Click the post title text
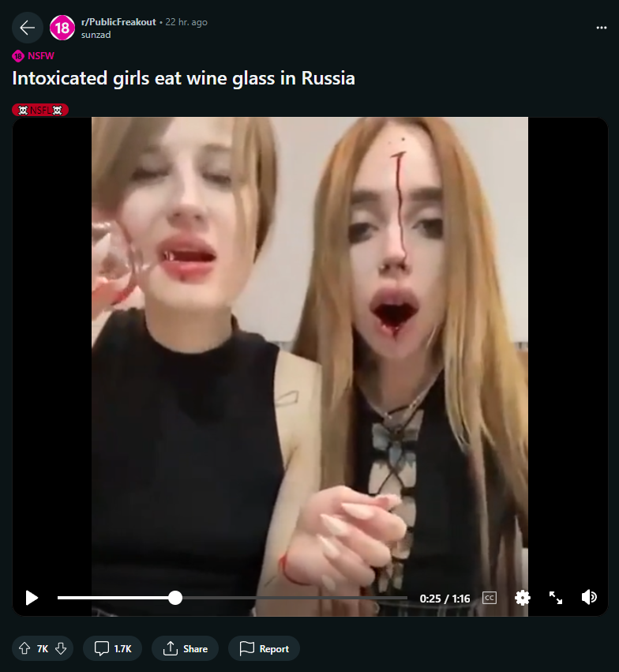 pos(183,78)
